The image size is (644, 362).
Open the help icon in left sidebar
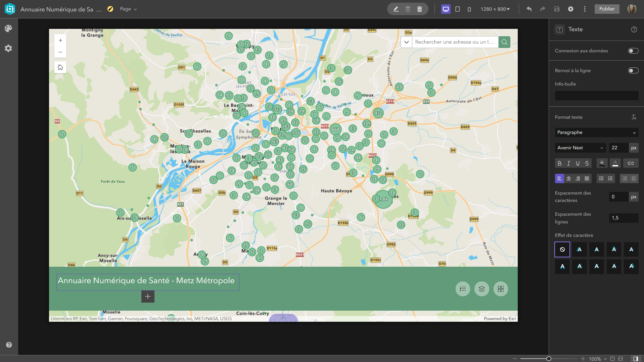click(9, 345)
